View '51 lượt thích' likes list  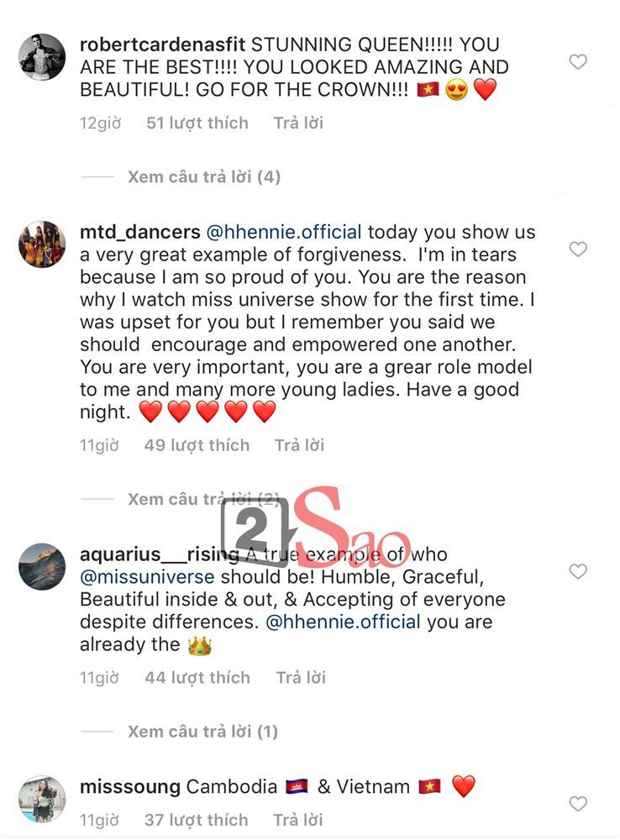tap(197, 123)
